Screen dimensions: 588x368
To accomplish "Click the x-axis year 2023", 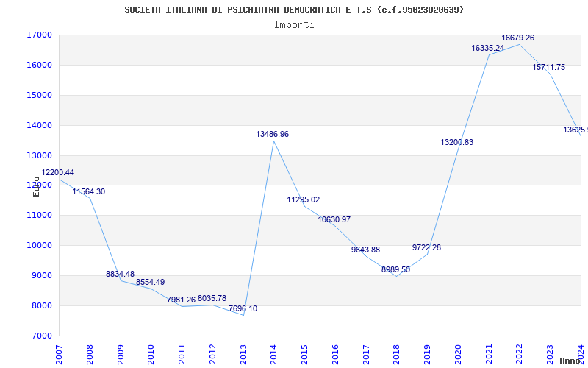I will [x=550, y=355].
